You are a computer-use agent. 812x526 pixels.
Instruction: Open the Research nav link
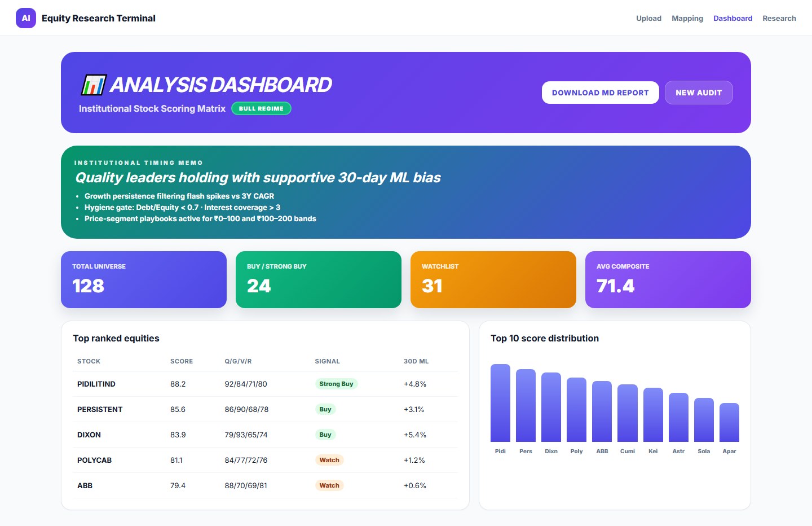point(779,18)
